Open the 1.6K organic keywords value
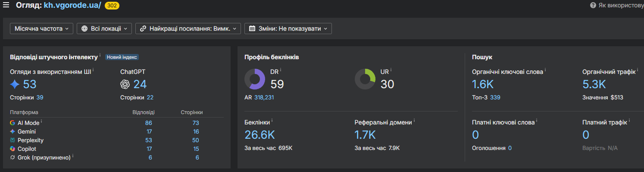 click(x=483, y=84)
